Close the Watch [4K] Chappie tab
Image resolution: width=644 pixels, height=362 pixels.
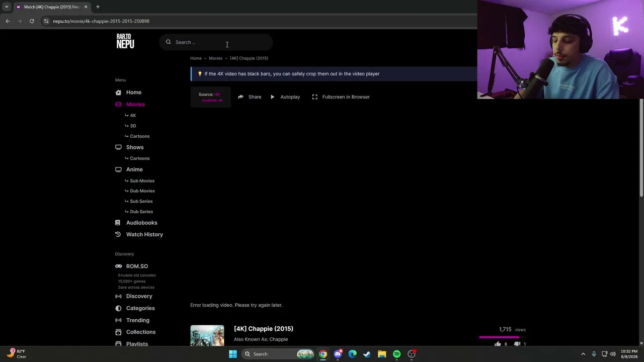coord(86,7)
